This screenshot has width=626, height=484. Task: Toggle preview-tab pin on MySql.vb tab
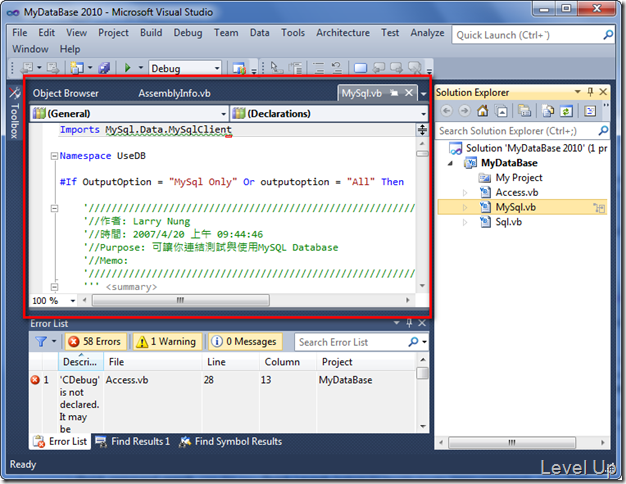coord(394,93)
